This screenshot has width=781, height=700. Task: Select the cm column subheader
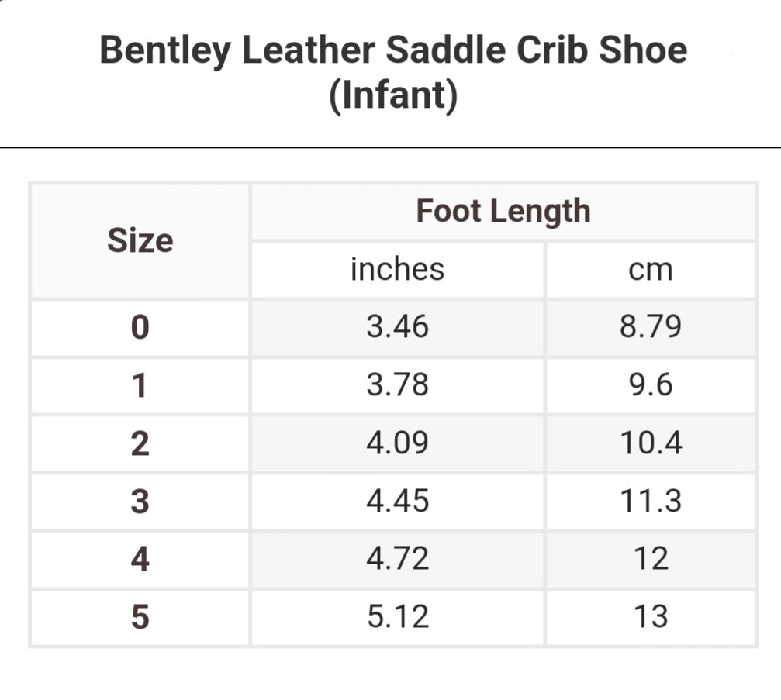[x=650, y=269]
